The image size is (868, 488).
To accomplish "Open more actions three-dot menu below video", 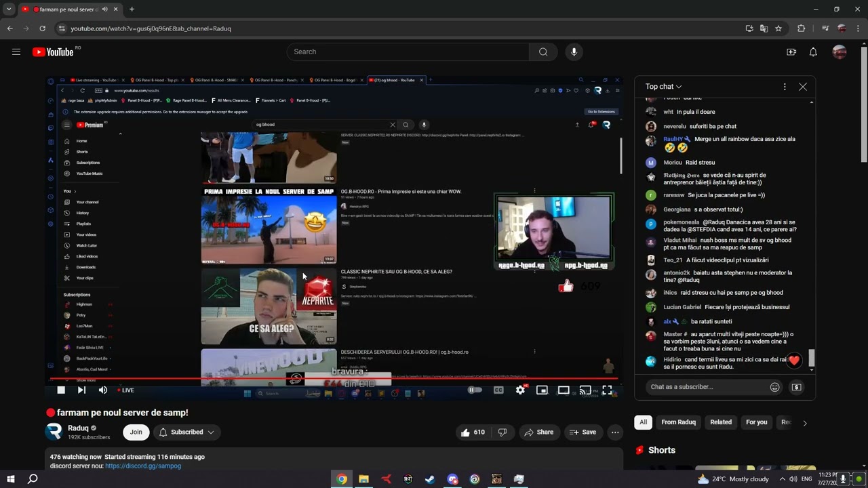I will click(x=615, y=432).
